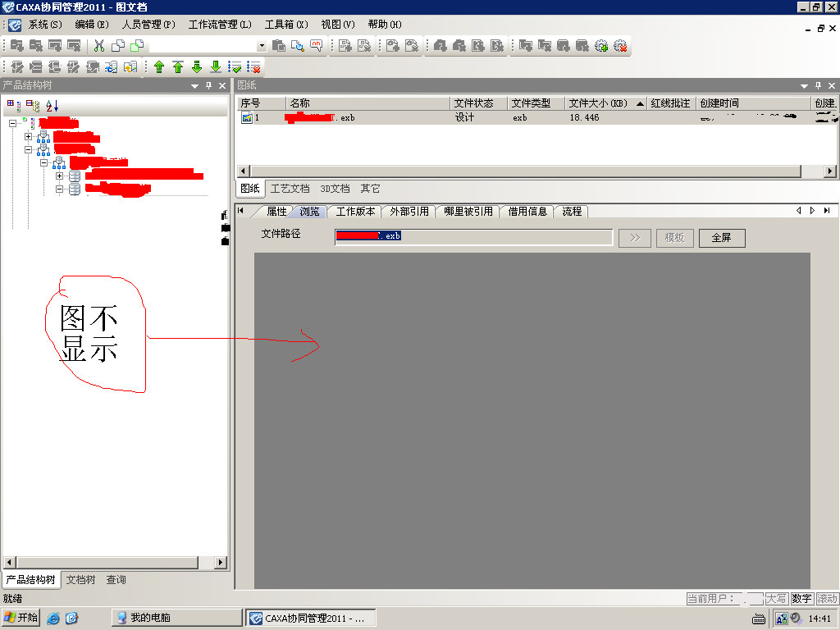The width and height of the screenshot is (840, 630).
Task: Collapse the last database node in the tree
Action: coord(59,189)
